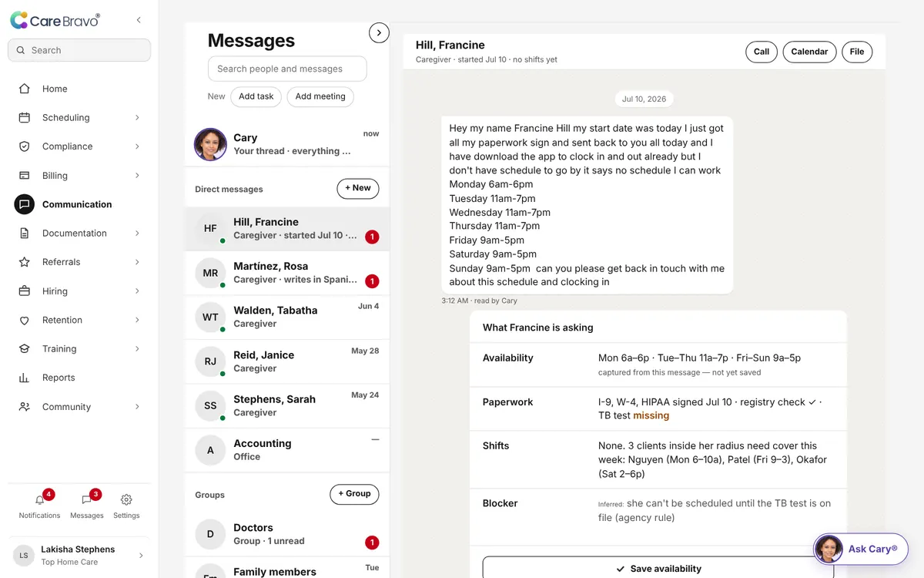Open the Accounting office thread
The image size is (924, 578).
[287, 450]
